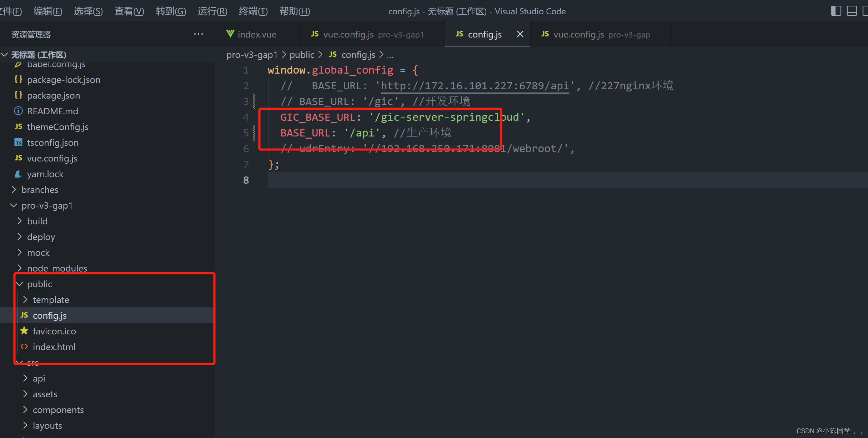Viewport: 868px width, 438px height.
Task: Open explorer more actions ellipsis
Action: pos(199,34)
